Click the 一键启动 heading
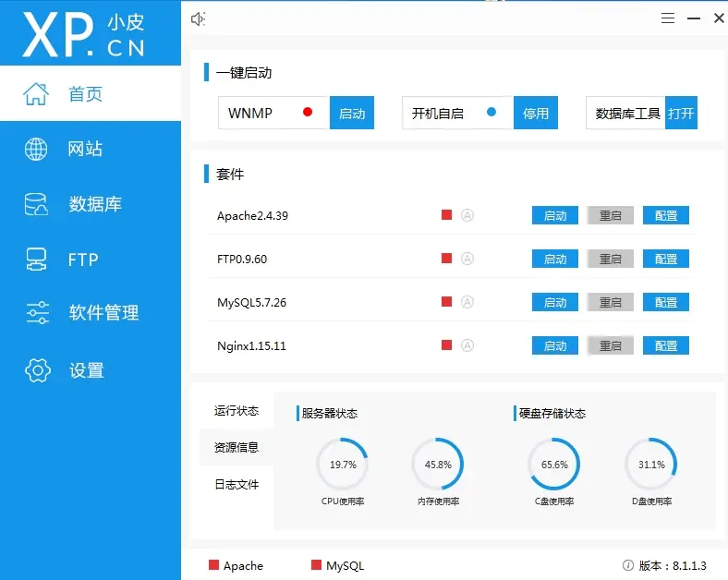 (244, 73)
